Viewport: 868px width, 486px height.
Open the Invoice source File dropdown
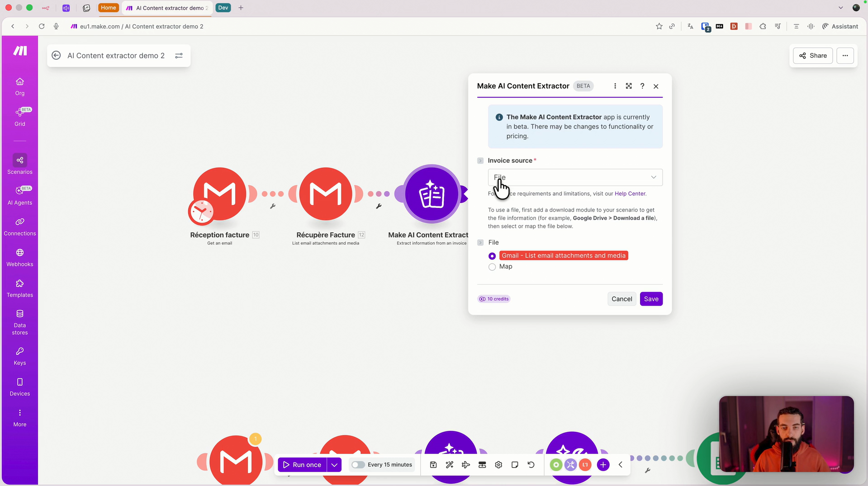pyautogui.click(x=574, y=177)
